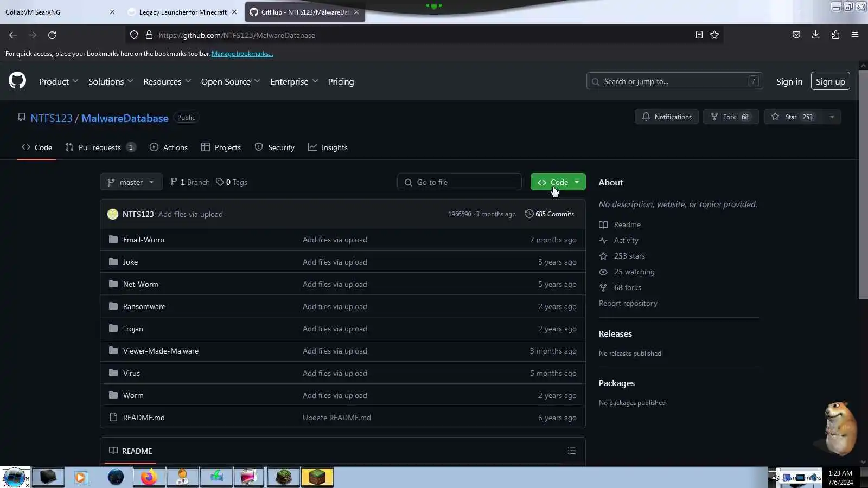Save page to Pocket icon

[x=796, y=35]
